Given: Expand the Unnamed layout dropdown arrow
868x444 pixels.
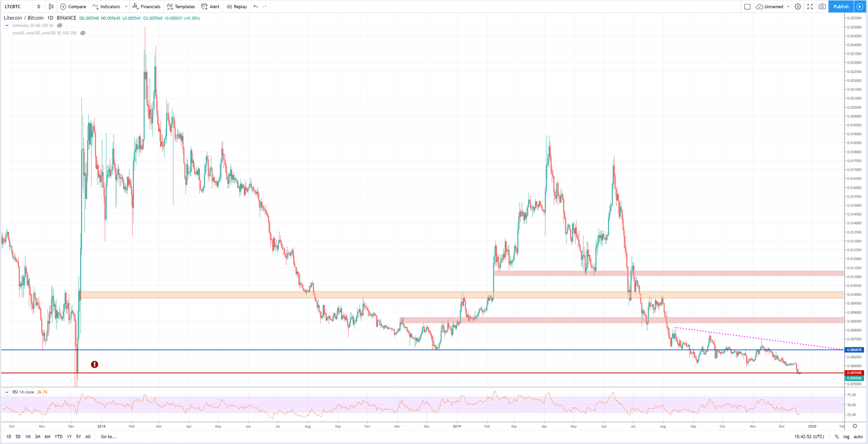Looking at the screenshot, I should pos(788,7).
